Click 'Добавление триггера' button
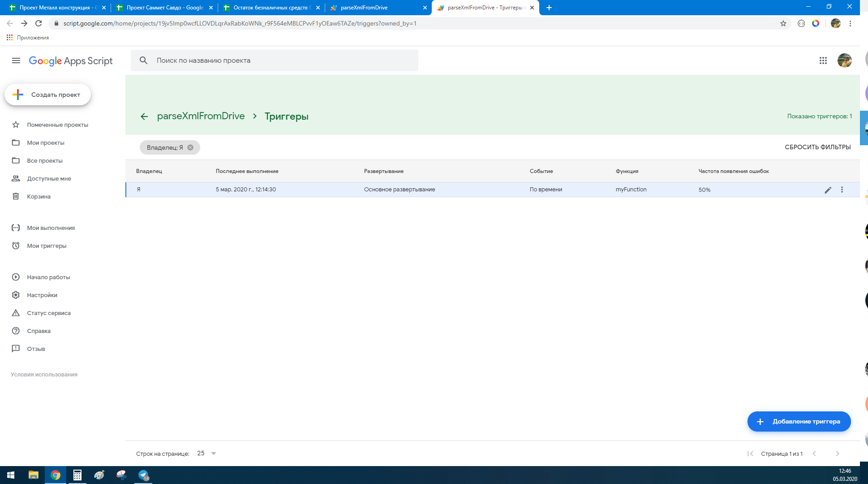 pos(799,421)
